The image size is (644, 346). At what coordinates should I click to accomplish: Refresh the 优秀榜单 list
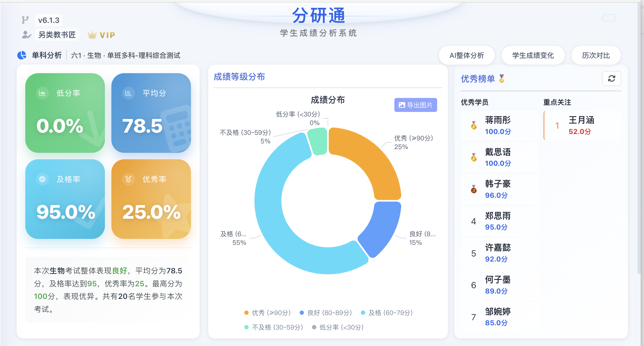(x=611, y=79)
